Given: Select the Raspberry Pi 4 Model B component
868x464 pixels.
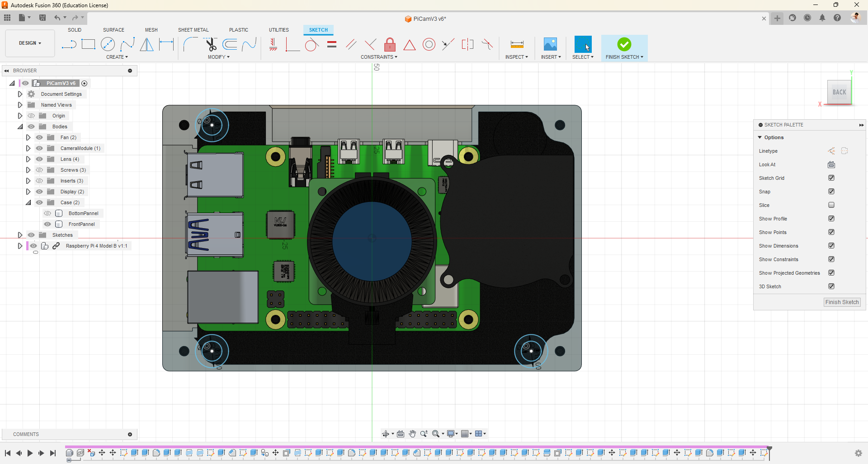Looking at the screenshot, I should point(96,246).
